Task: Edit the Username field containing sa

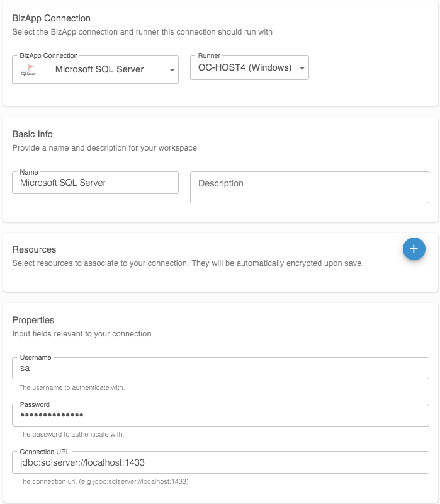Action: (x=220, y=369)
